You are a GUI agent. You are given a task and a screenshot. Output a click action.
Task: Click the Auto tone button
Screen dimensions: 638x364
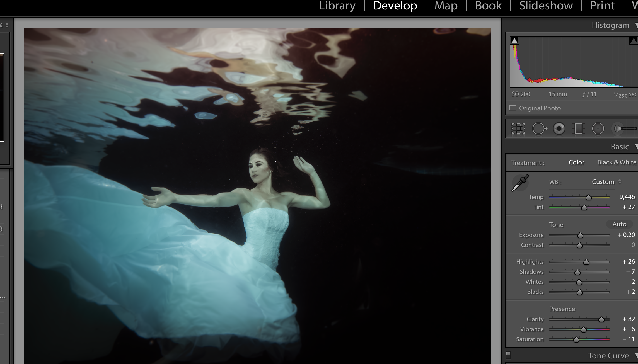tap(619, 224)
